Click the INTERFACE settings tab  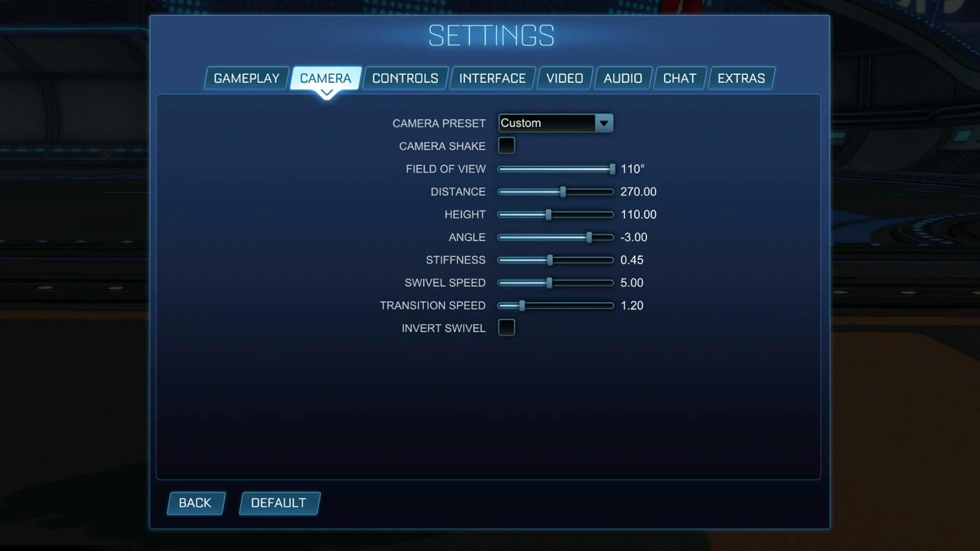[492, 78]
